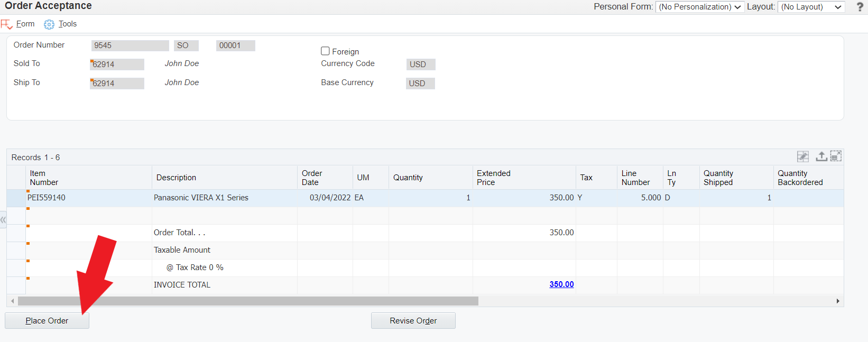Click the Line Number column header
This screenshot has height=342, width=868.
pyautogui.click(x=640, y=178)
